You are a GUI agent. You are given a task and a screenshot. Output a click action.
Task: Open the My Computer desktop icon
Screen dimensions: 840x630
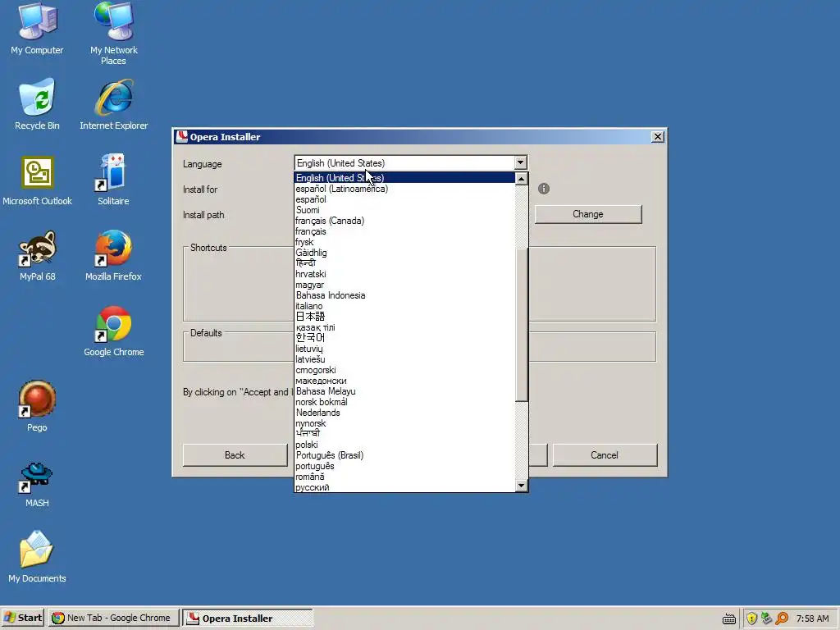point(37,29)
